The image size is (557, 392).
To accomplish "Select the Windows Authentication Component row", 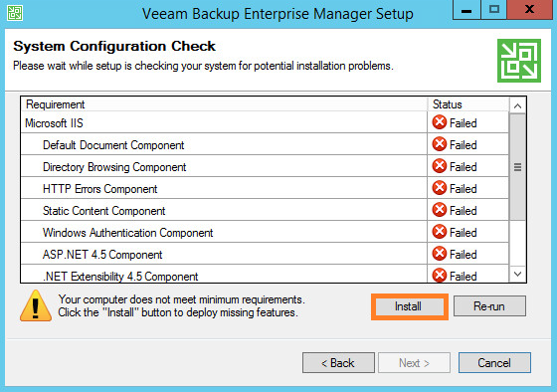I will pyautogui.click(x=265, y=232).
